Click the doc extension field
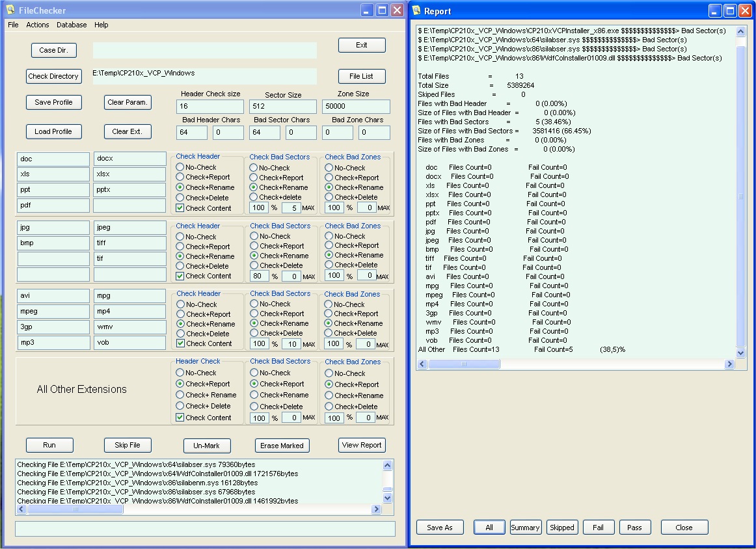 point(53,159)
